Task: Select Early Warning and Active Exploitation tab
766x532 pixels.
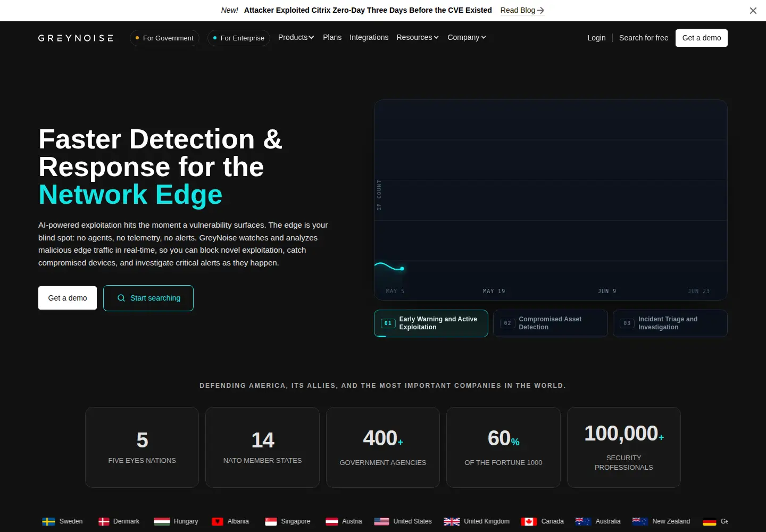Action: [x=431, y=323]
